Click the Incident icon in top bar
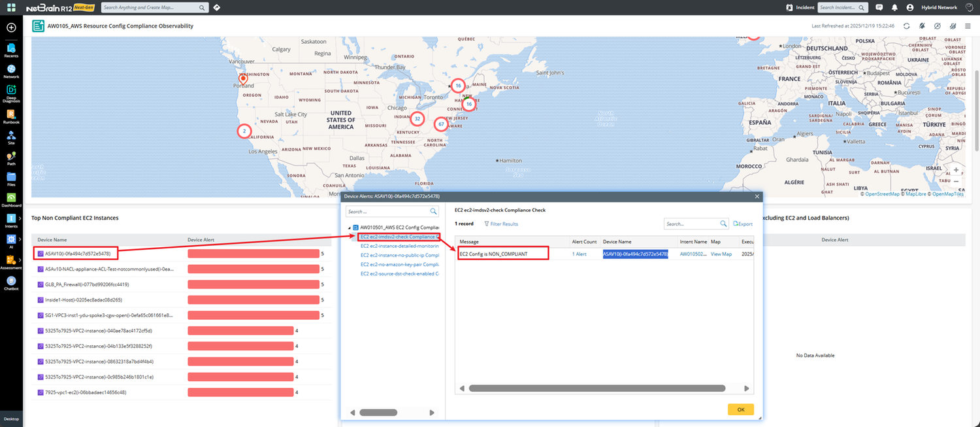The width and height of the screenshot is (980, 427). tap(790, 7)
